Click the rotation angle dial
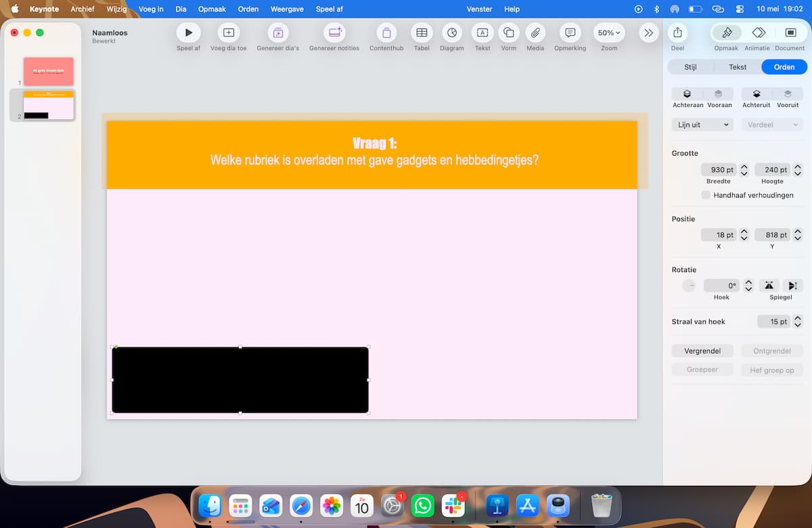Image resolution: width=812 pixels, height=528 pixels. click(x=689, y=286)
